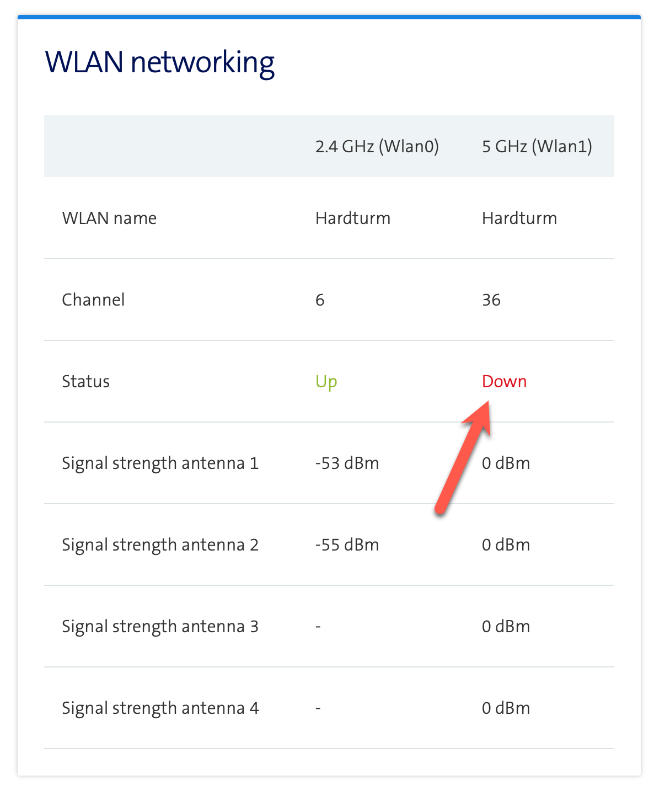Click the green Up status text
Viewport: 654px width, 812px height.
click(326, 381)
